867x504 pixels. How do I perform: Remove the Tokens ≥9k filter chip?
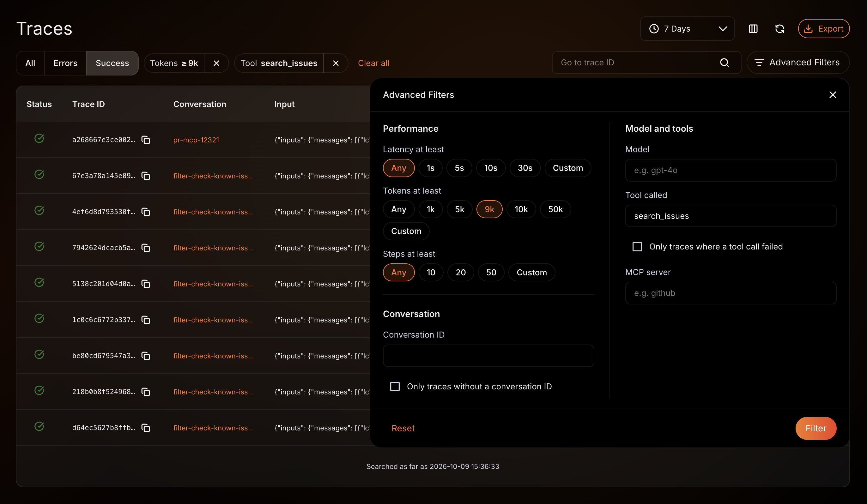[216, 63]
